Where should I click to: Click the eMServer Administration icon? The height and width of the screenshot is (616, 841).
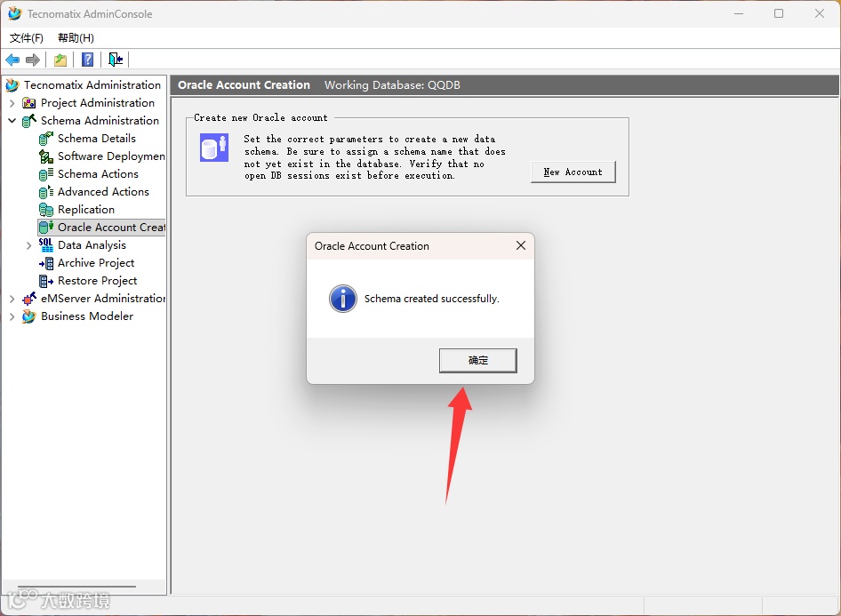coord(29,299)
